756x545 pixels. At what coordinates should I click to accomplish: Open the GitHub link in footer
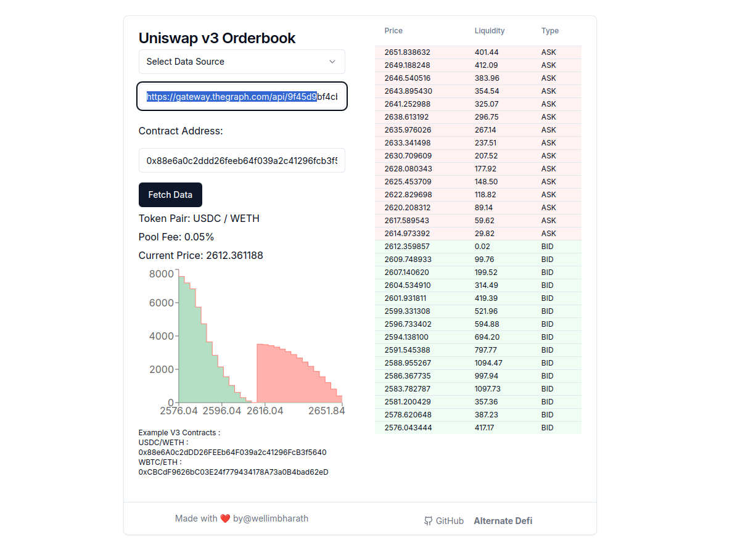pyautogui.click(x=444, y=521)
